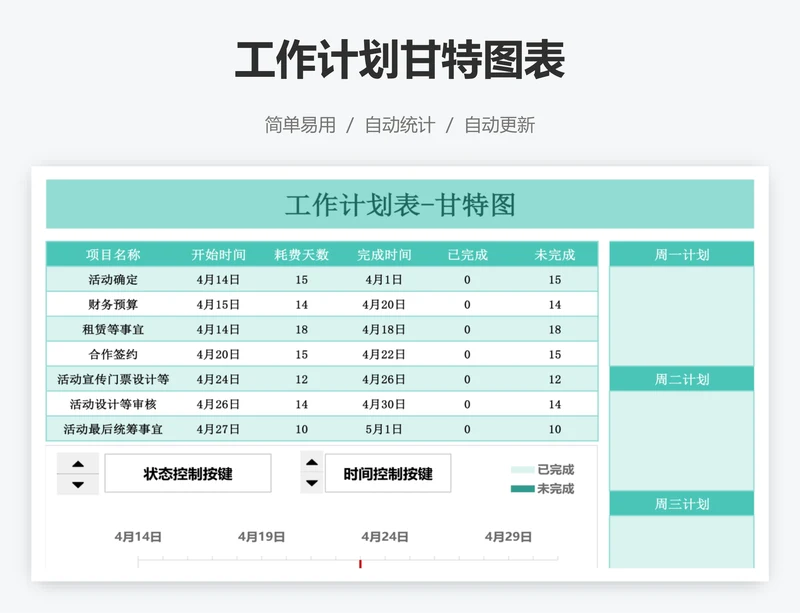Click the 周一计划 empty content area
Image resolution: width=800 pixels, height=613 pixels.
(682, 316)
